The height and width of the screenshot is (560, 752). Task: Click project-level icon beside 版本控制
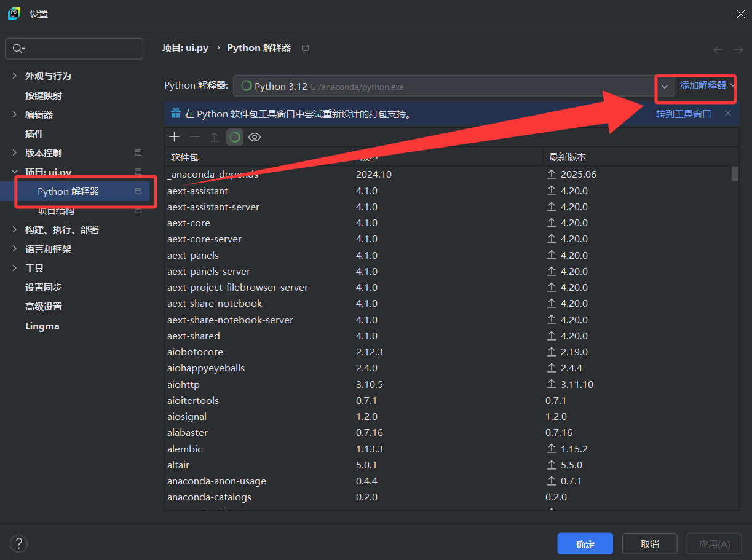tap(138, 152)
